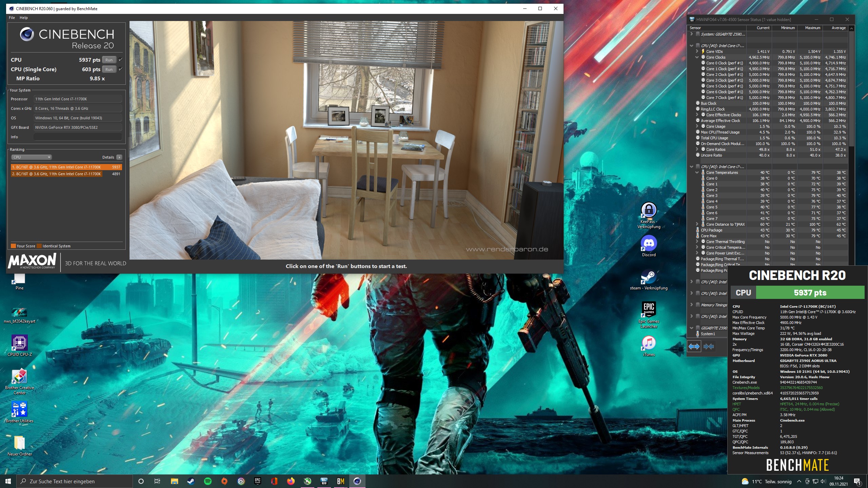Image resolution: width=868 pixels, height=488 pixels.
Task: Expand the Memory Timings sensor section
Action: 691,305
